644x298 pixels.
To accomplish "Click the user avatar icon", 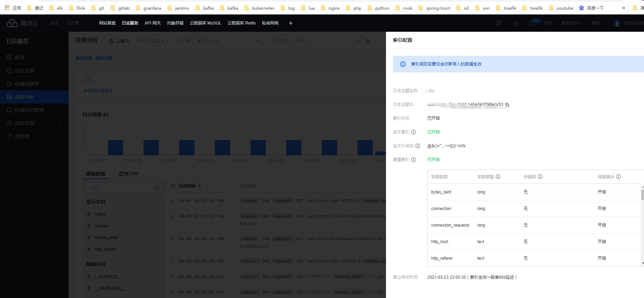I will [617, 23].
